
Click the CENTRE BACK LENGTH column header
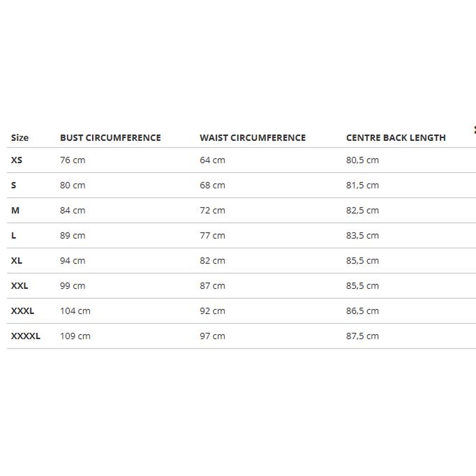[x=396, y=138]
